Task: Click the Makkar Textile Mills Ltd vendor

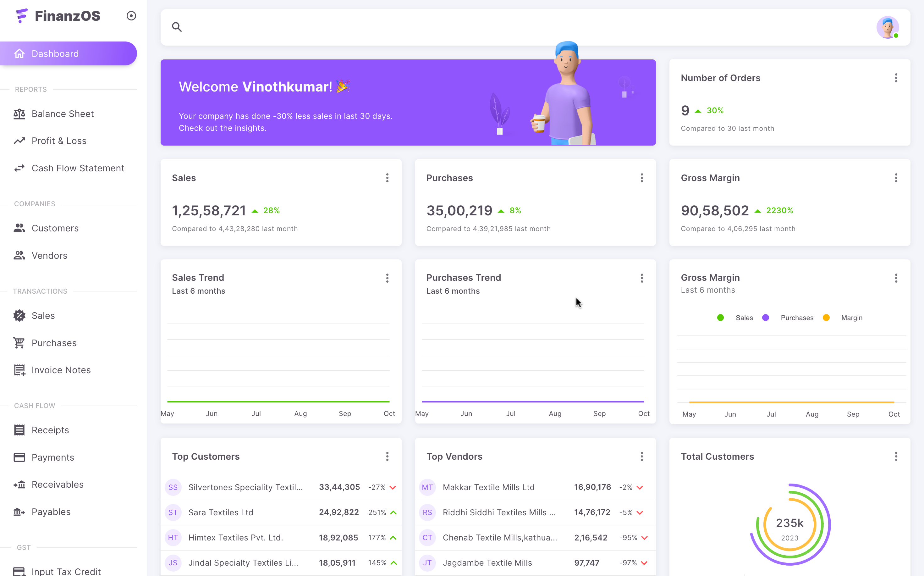Action: 488,487
